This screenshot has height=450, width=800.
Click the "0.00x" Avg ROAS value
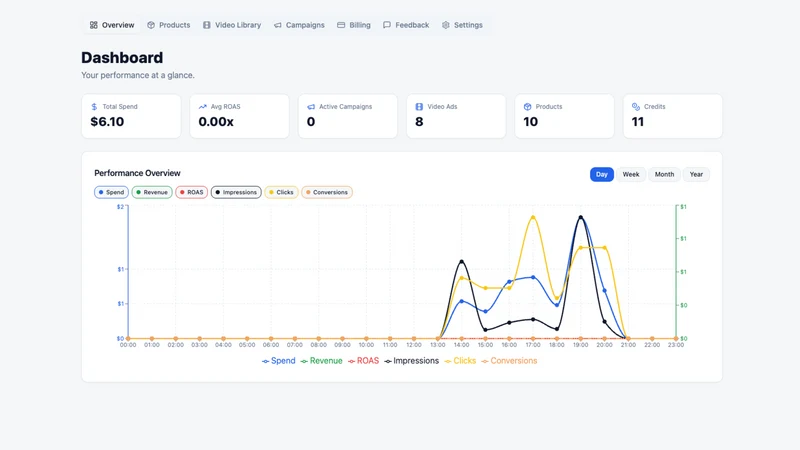point(216,122)
